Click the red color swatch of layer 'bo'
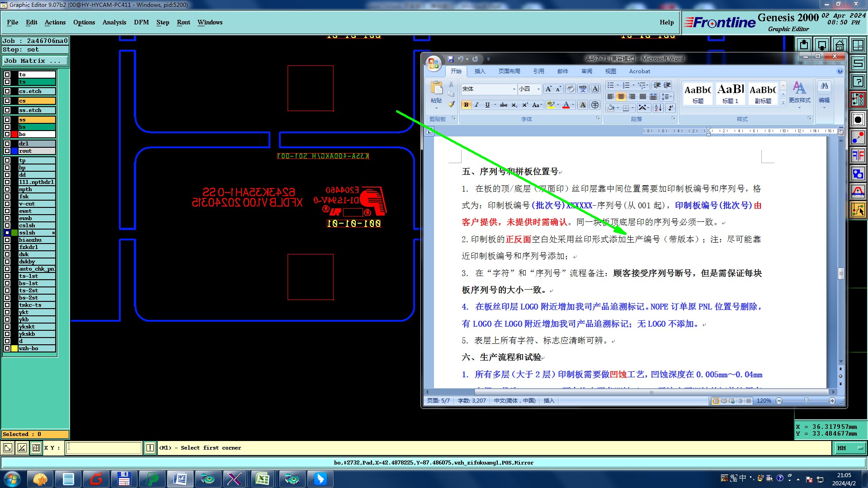This screenshot has width=868, height=488. point(14,134)
